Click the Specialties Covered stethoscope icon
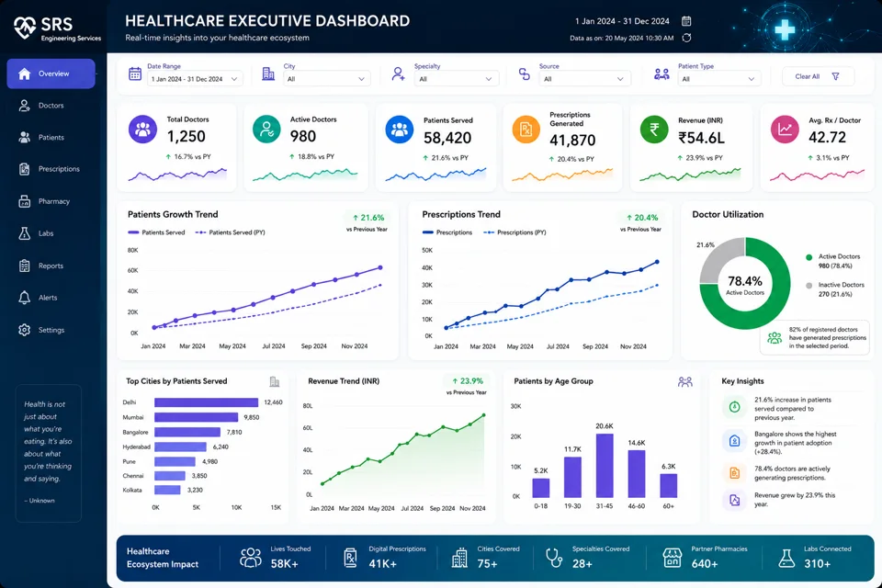Image resolution: width=882 pixels, height=588 pixels. point(554,558)
